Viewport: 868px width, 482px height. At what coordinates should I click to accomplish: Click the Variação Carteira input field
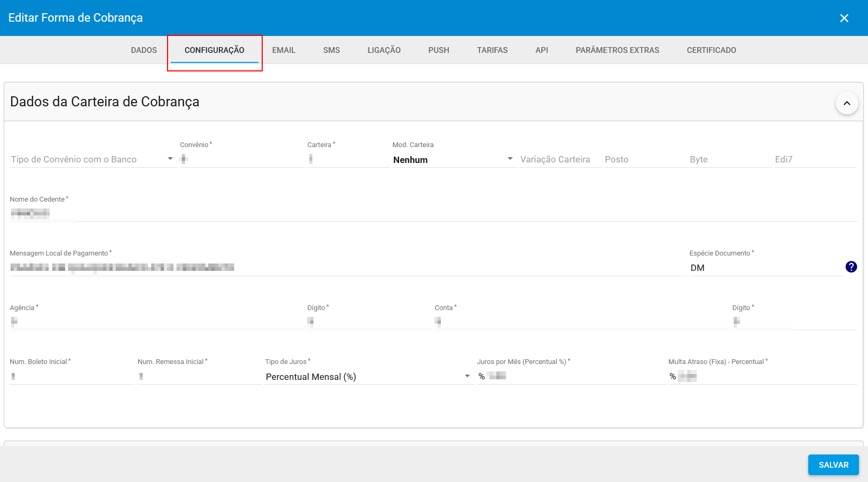[x=560, y=159]
